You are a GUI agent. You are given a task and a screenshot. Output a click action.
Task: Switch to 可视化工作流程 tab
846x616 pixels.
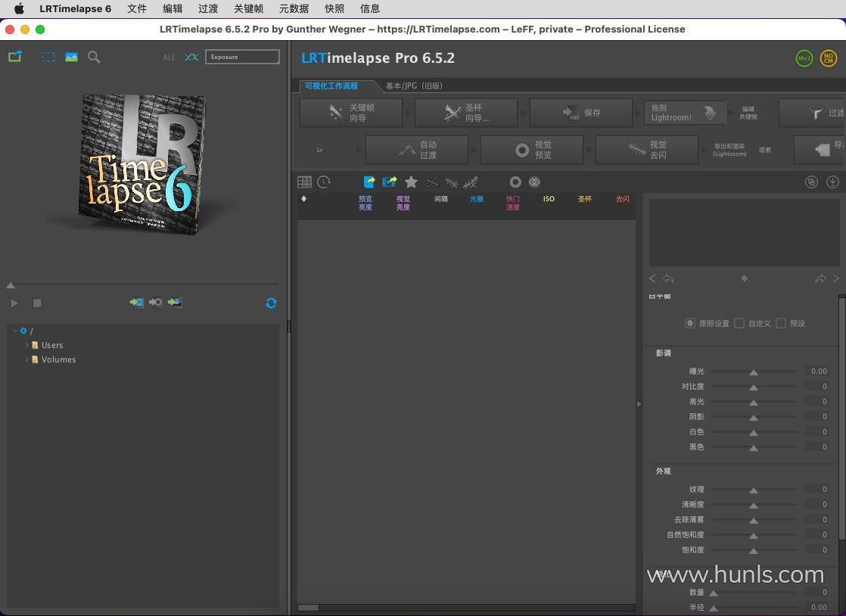[x=331, y=86]
